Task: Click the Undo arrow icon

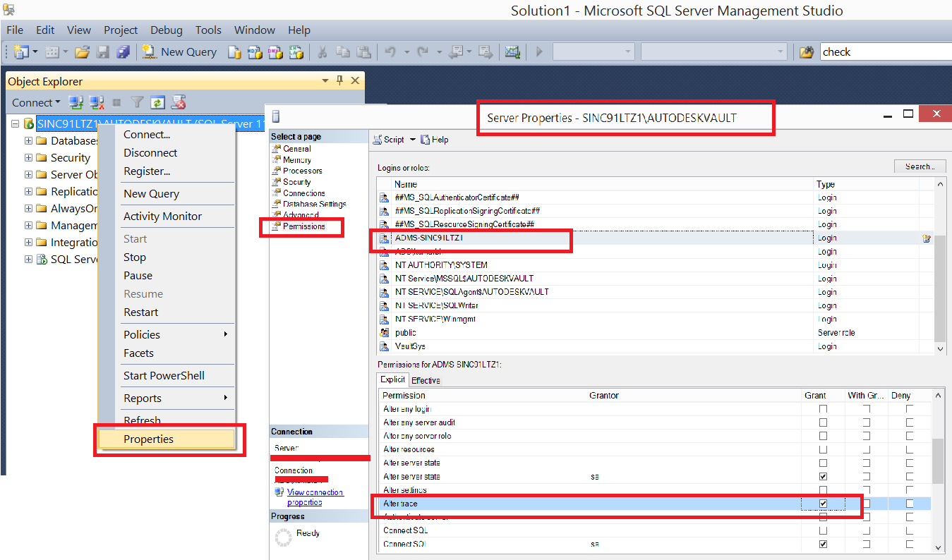Action: tap(390, 51)
